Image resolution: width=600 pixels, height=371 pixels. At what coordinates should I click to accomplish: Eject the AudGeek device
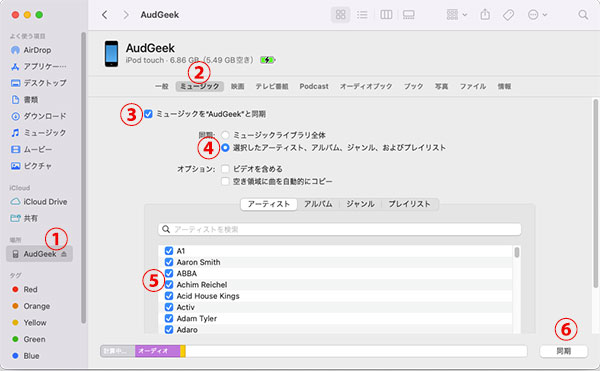tap(64, 254)
